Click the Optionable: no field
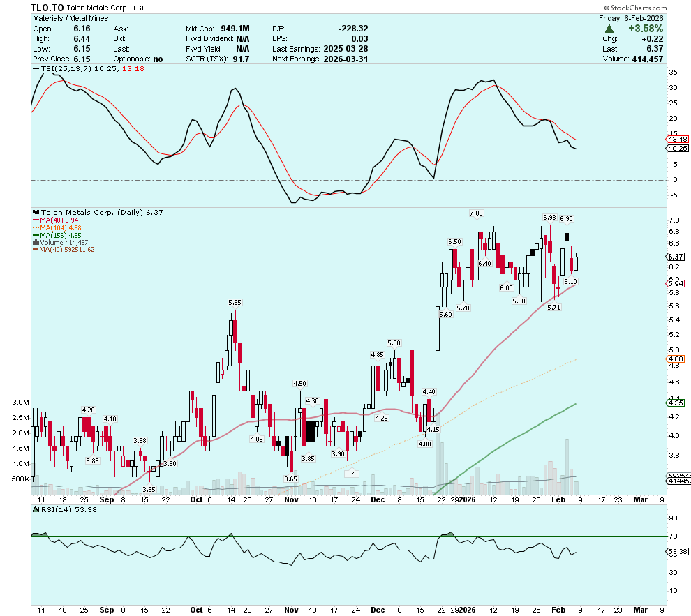 pos(138,59)
